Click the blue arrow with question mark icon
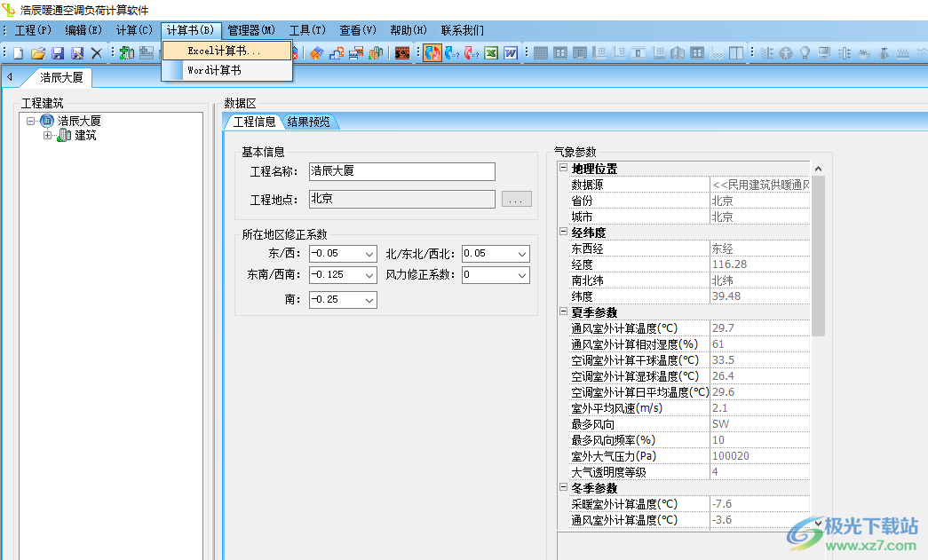Viewport: 928px width, 560px height. [452, 53]
